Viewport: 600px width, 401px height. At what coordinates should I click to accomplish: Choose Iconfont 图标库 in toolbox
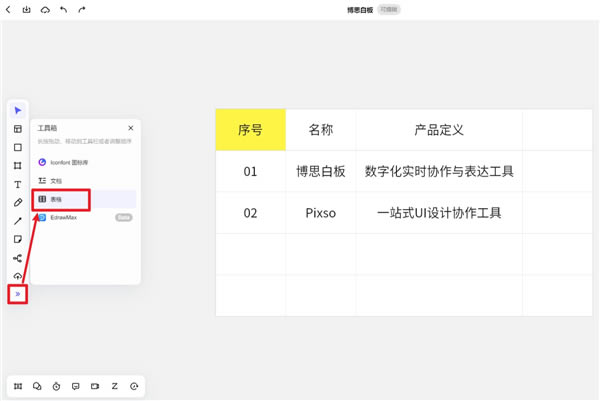(x=70, y=161)
